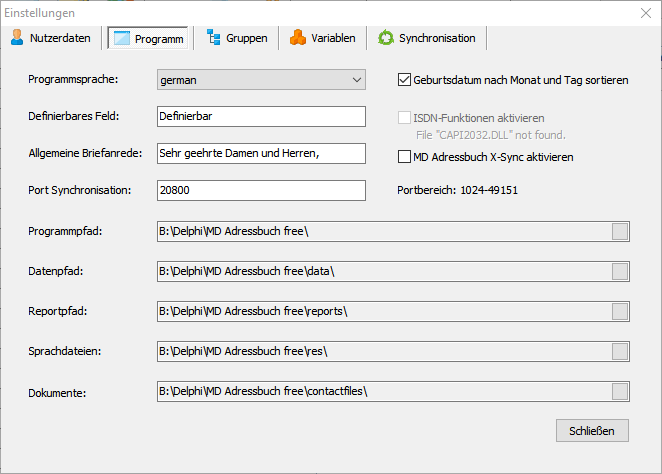Click the Port Synchronisation field

[261, 190]
